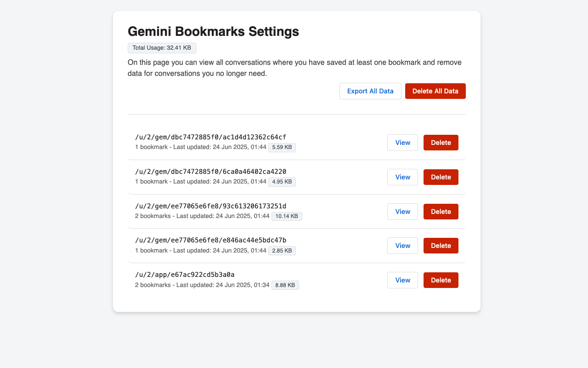The width and height of the screenshot is (588, 368).
Task: Delete conversation ending in ac1d4d12362c64cf
Action: [441, 143]
